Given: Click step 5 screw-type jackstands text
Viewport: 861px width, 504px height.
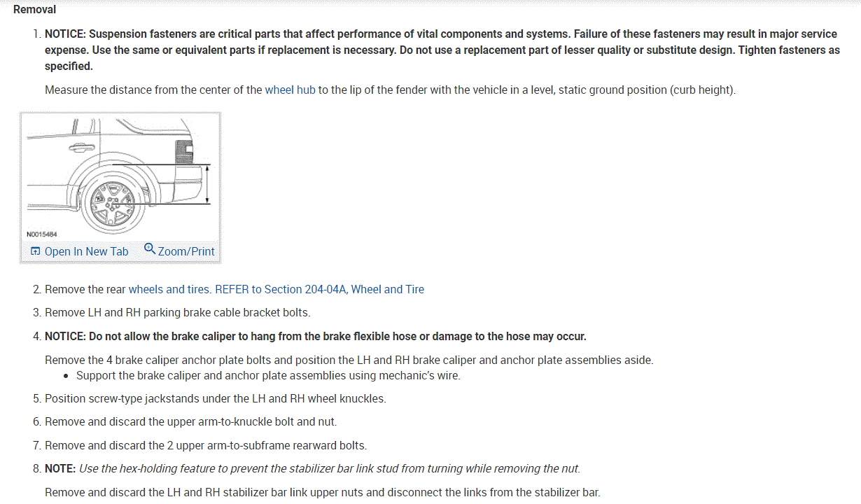Looking at the screenshot, I should [x=215, y=398].
